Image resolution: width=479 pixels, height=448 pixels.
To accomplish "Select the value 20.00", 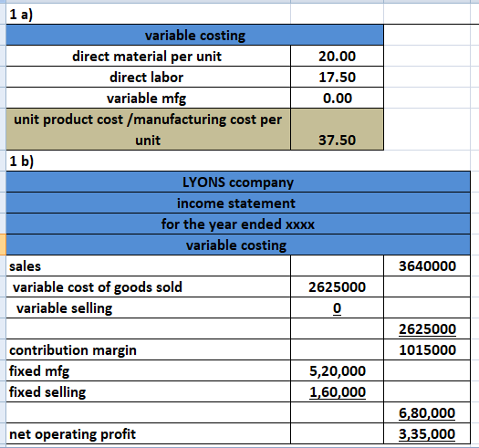I will click(337, 57).
